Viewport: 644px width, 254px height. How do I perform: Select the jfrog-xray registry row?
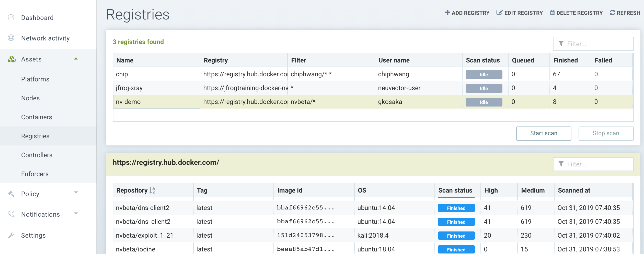pyautogui.click(x=156, y=88)
